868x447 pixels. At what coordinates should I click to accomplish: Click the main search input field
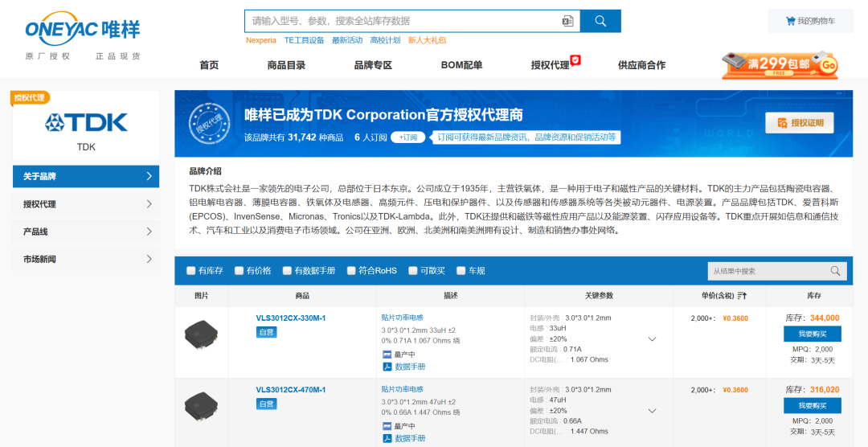(402, 21)
